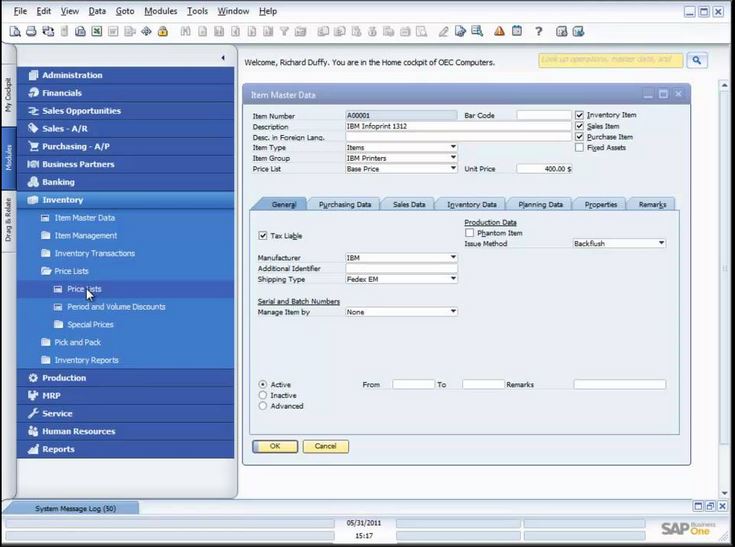Open the Item Type dropdown
735x547 pixels.
[x=453, y=147]
